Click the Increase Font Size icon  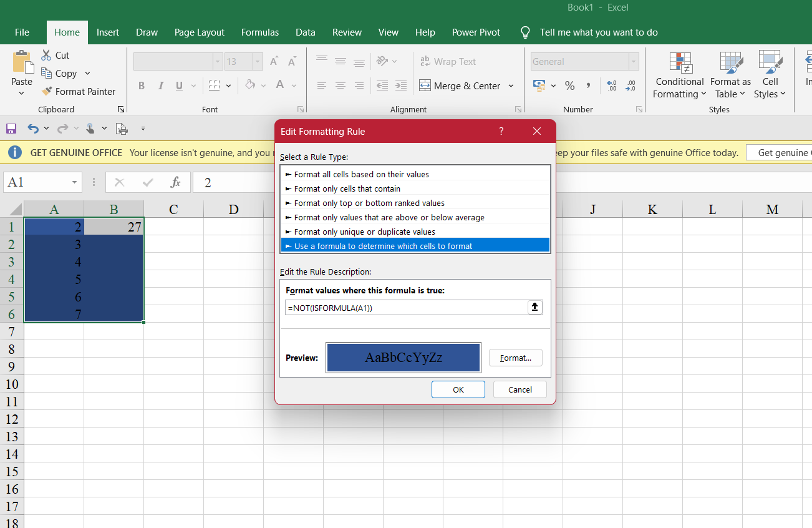[274, 61]
